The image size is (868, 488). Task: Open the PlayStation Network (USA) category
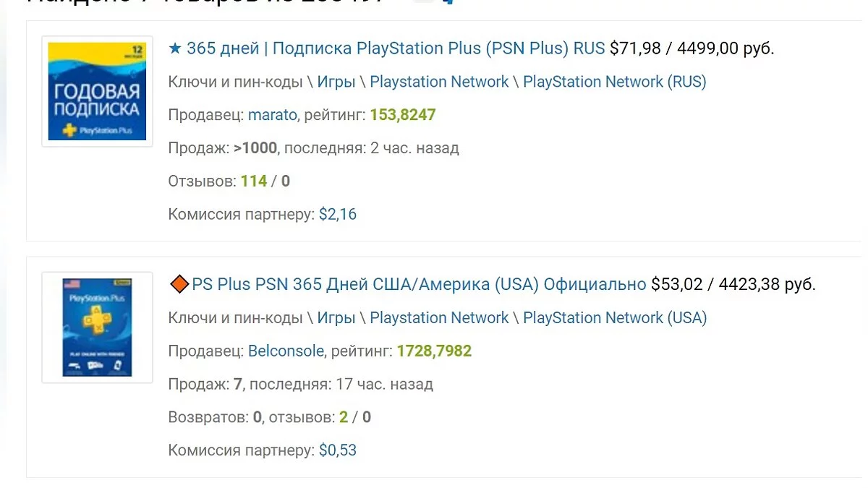[x=615, y=317]
